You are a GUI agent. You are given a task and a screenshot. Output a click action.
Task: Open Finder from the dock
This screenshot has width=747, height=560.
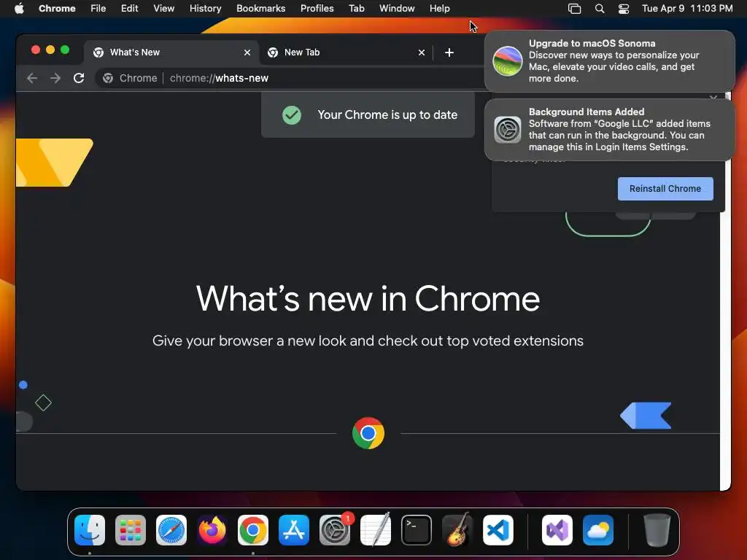tap(90, 530)
